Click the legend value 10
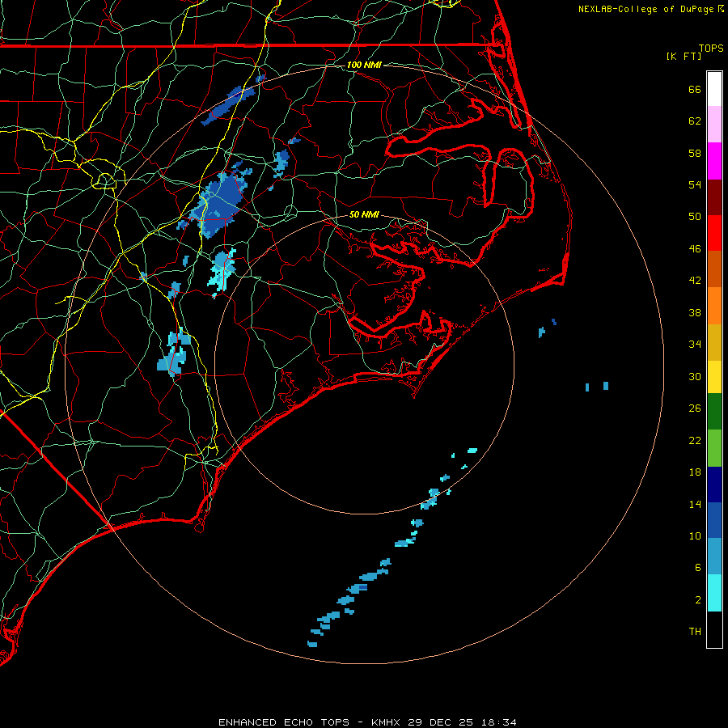This screenshot has height=728, width=728. click(695, 535)
